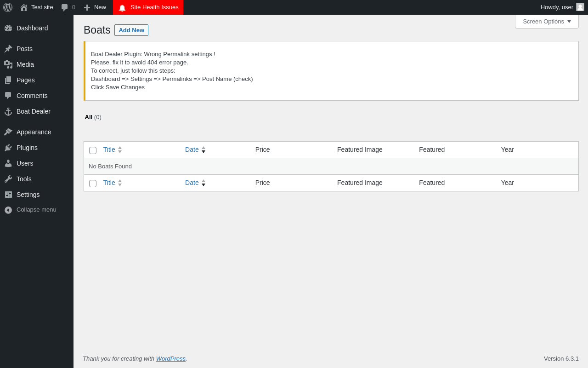Click the Boat Dealer anchor icon
588x368 pixels.
[8, 111]
